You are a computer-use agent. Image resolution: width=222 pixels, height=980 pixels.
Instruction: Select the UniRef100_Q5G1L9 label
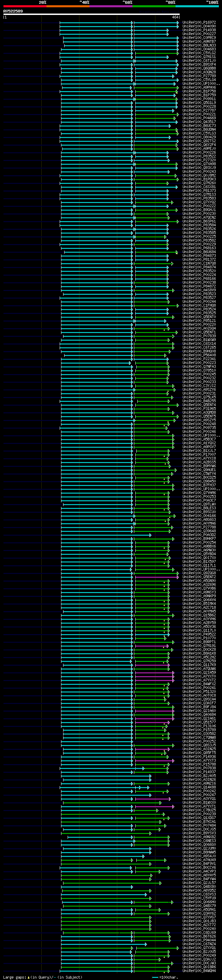[x=199, y=103]
